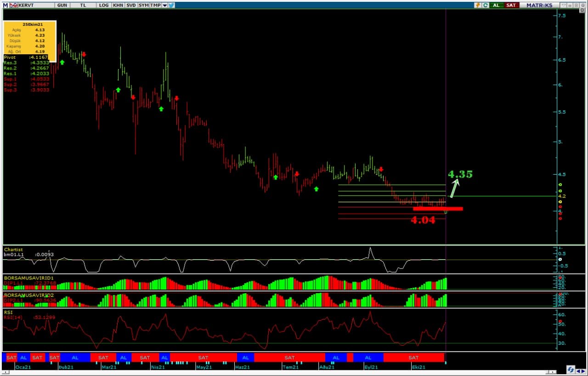
Task: Click the Matriks M logo icon
Action: coord(5,5)
